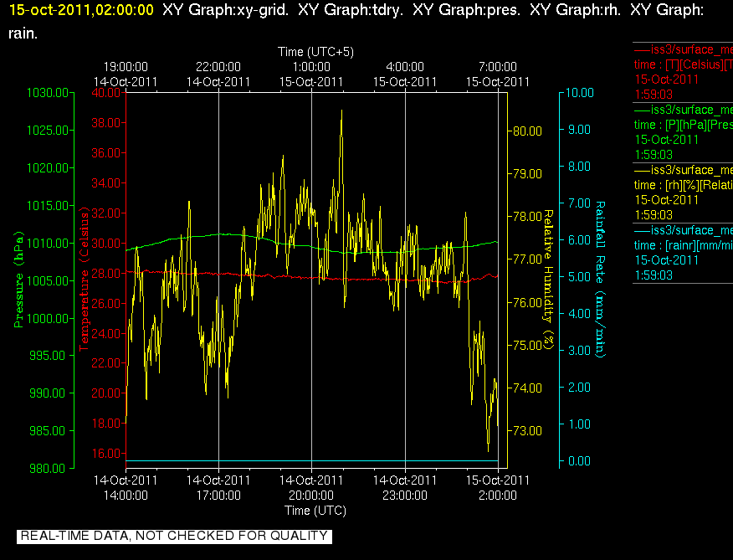Click the 'XY Graph:rh.' title text
This screenshot has height=560, width=733.
point(575,9)
